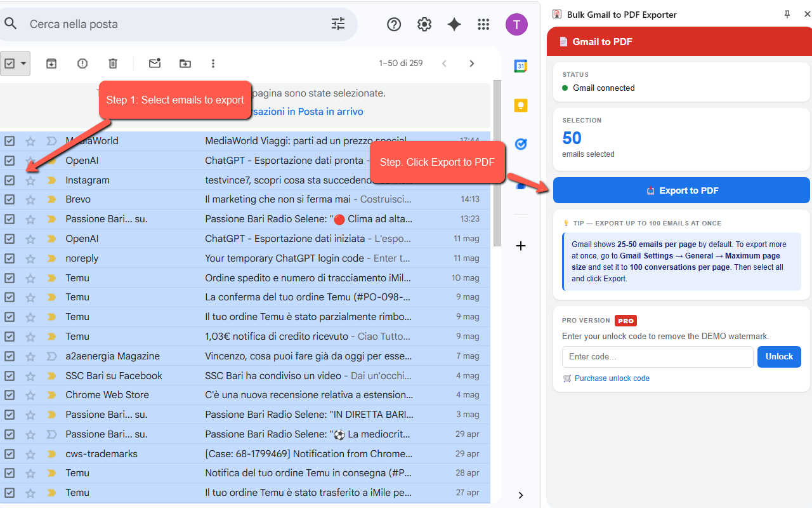
Task: Uncheck the a2aenergia Magazine email checkbox
Action: tap(10, 356)
